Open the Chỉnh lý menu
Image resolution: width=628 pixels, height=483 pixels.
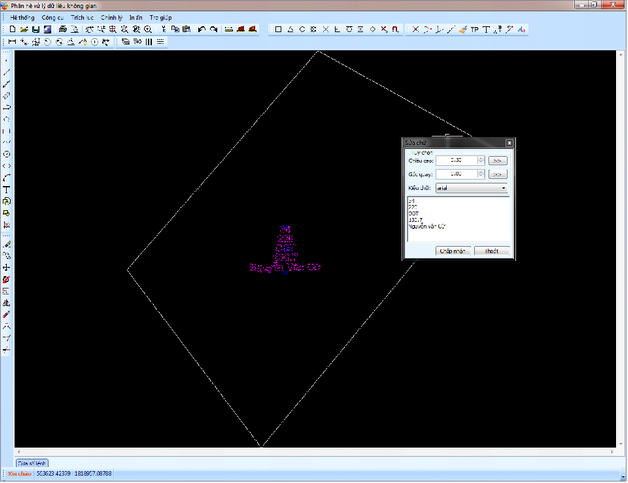[111, 18]
